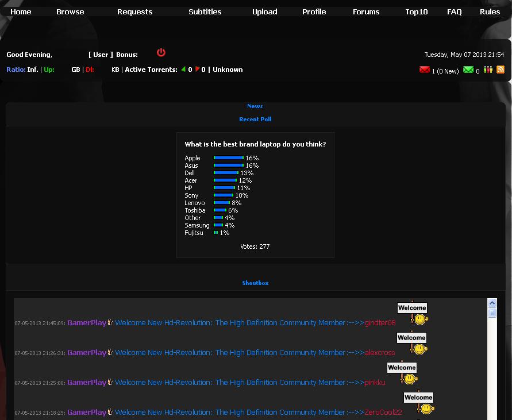
Task: Click the red power logout icon
Action: click(x=161, y=52)
